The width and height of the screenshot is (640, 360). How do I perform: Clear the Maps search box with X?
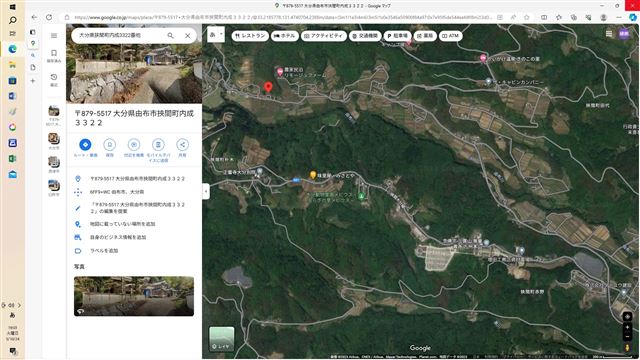click(x=188, y=36)
